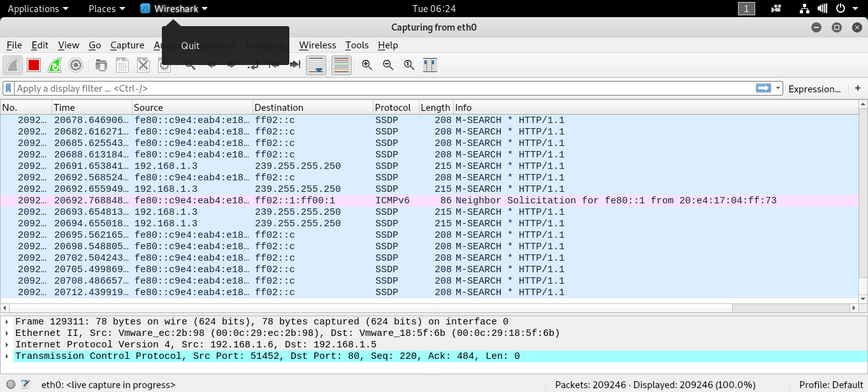Viewport: 868px width, 392px height.
Task: Click the open capture file icon
Action: point(101,64)
